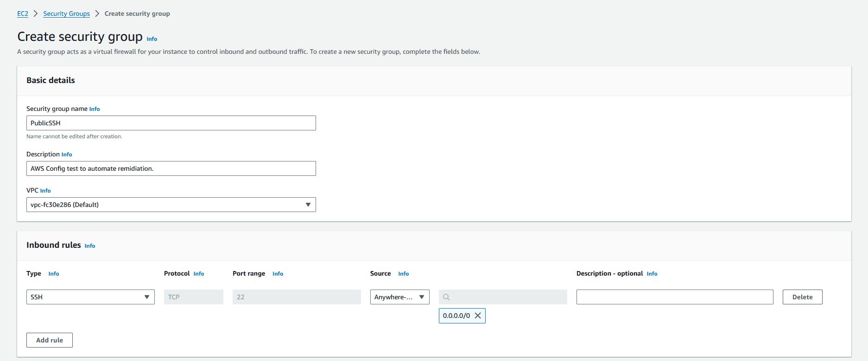Image resolution: width=868 pixels, height=361 pixels.
Task: Focus the Security group name field
Action: 171,123
